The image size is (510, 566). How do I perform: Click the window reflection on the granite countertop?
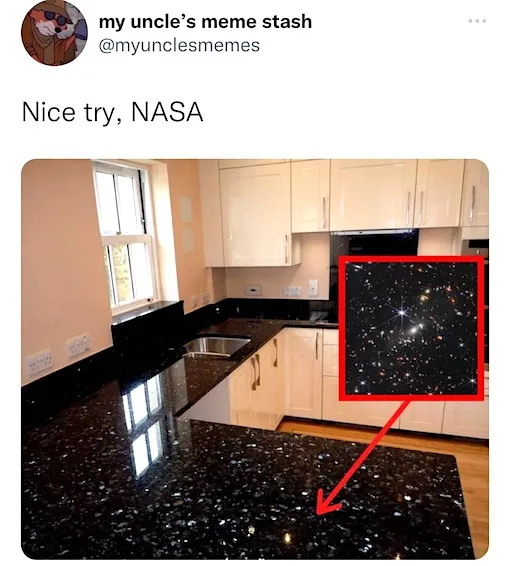coord(143,426)
